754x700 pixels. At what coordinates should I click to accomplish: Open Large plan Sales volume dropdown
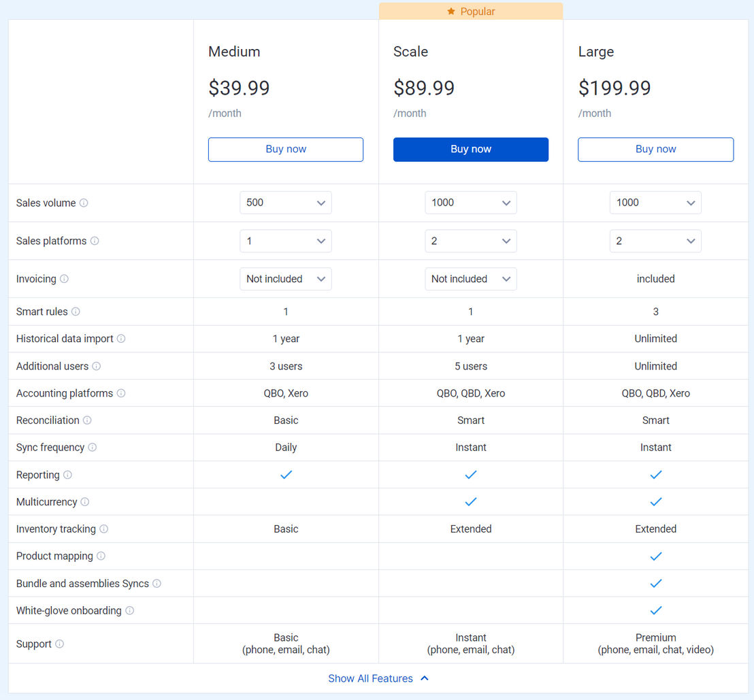[x=655, y=203]
